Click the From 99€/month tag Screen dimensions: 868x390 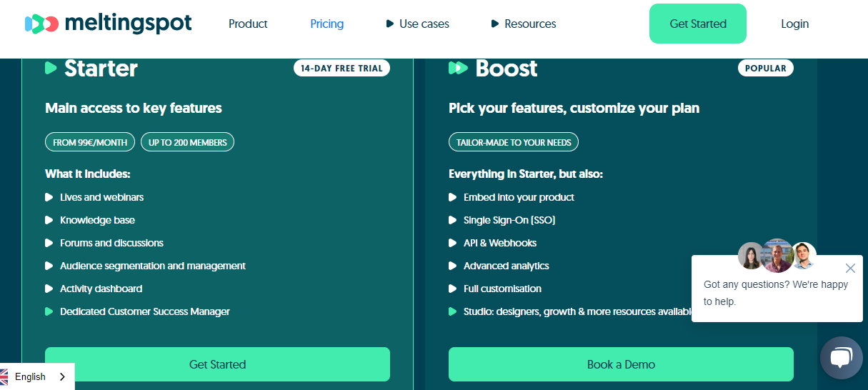coord(90,142)
